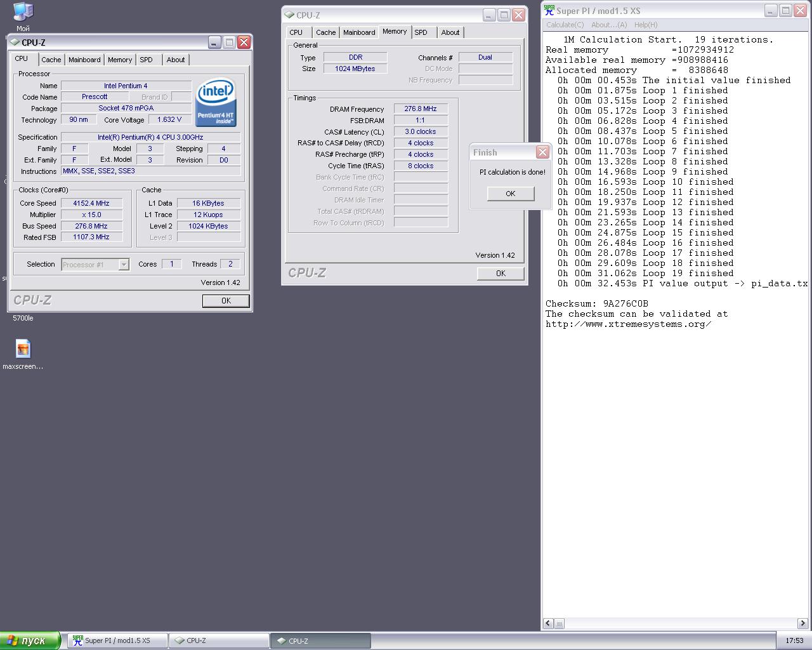Image resolution: width=812 pixels, height=650 pixels.
Task: Click OK in the left CPU-Z CPU window
Action: 226,301
